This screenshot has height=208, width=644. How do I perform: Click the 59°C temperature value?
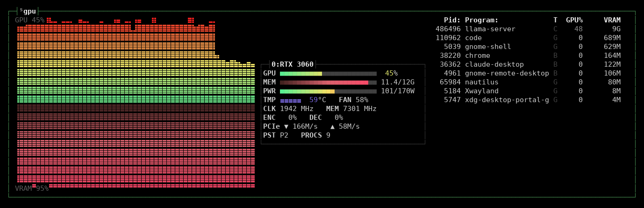318,100
